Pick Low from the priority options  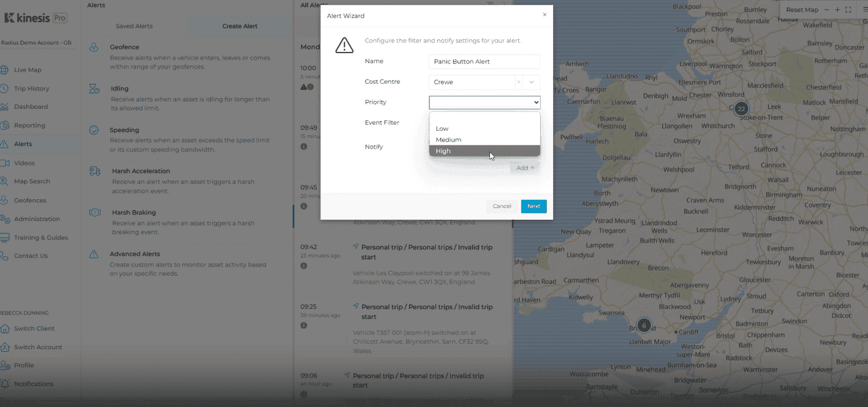point(442,128)
